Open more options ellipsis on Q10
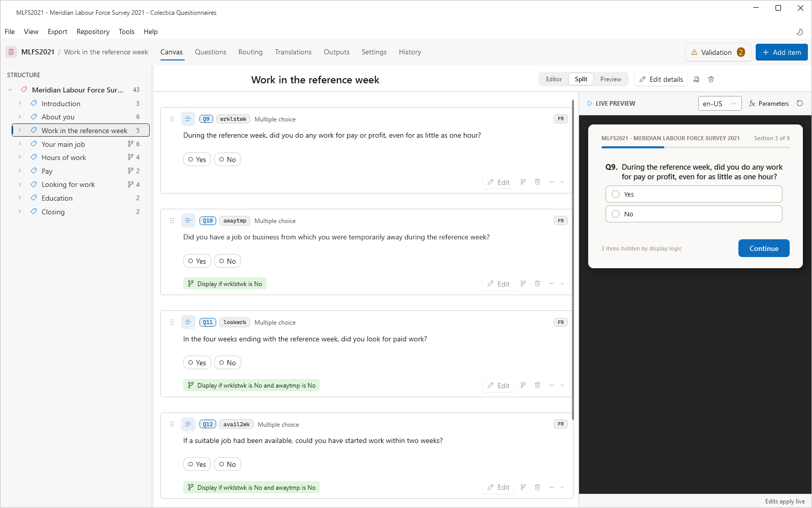The height and width of the screenshot is (508, 812). pos(552,283)
